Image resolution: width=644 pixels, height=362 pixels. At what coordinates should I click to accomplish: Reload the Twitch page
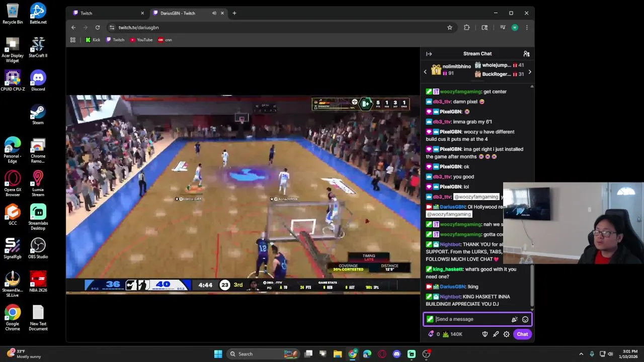click(x=98, y=28)
